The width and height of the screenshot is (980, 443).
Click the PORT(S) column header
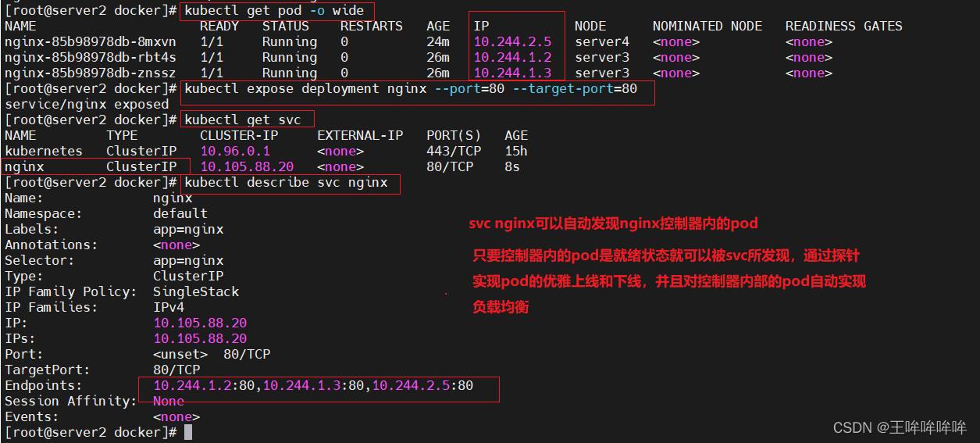(x=454, y=135)
